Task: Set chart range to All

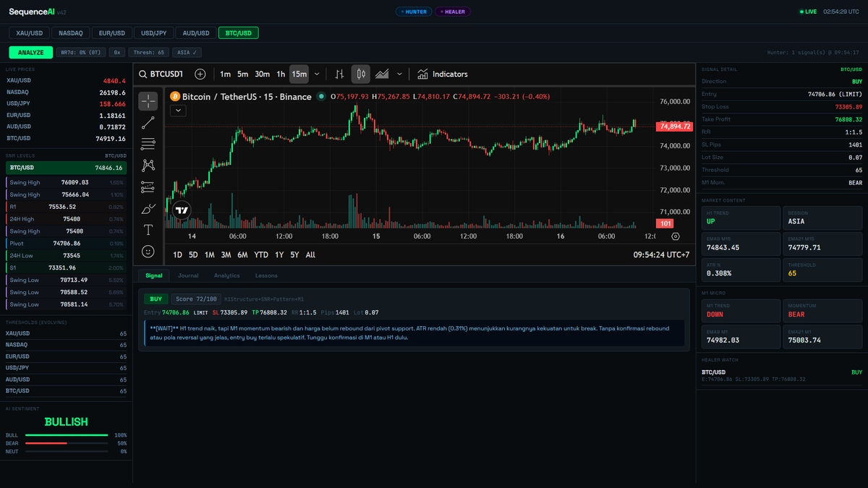Action: point(310,254)
